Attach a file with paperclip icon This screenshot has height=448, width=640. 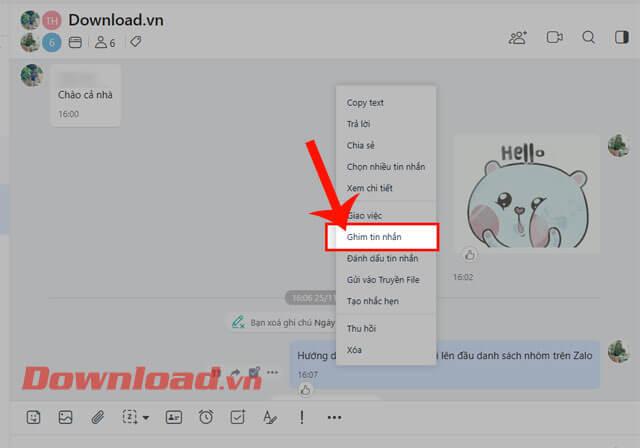tap(98, 417)
